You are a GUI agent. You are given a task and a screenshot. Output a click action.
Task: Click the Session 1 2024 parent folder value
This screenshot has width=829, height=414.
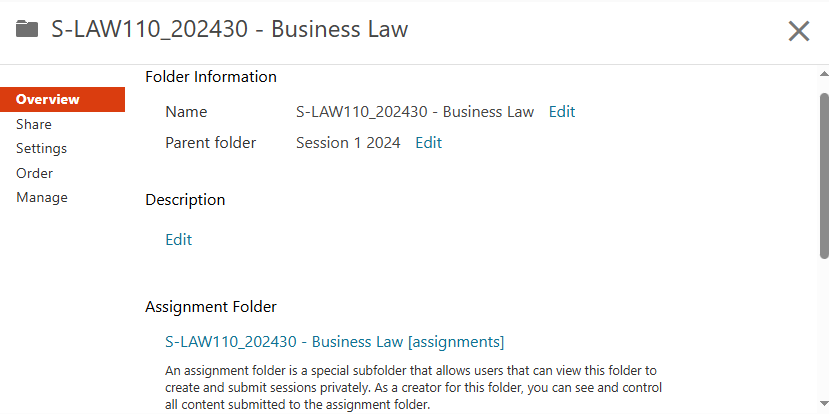[x=348, y=142]
